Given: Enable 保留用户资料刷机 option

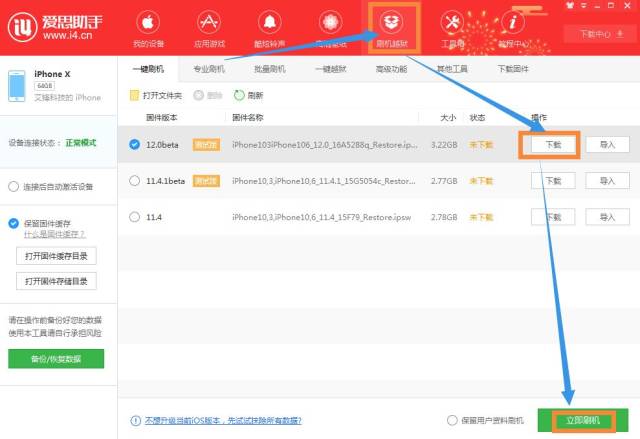Looking at the screenshot, I should (x=452, y=420).
